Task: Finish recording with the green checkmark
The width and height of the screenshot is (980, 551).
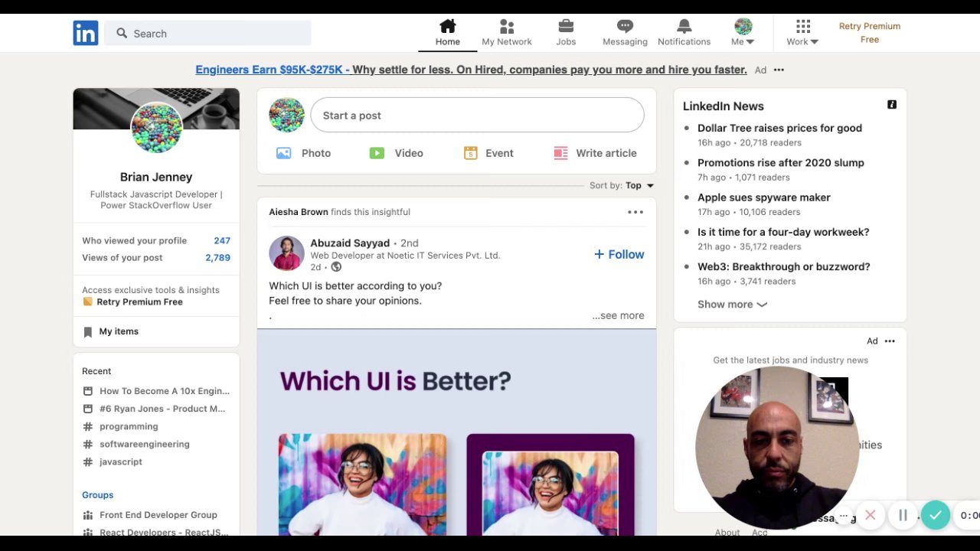Action: point(936,515)
